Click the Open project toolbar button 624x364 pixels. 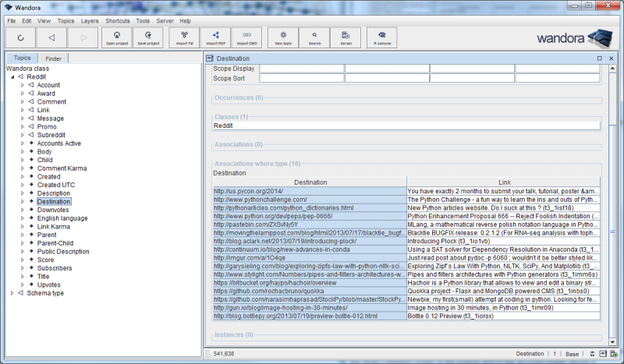click(x=116, y=37)
